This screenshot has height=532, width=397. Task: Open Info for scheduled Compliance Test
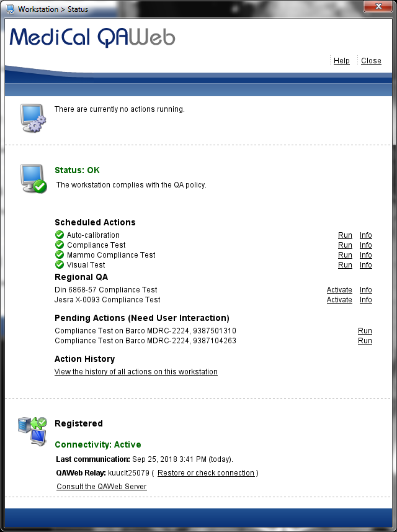point(366,245)
